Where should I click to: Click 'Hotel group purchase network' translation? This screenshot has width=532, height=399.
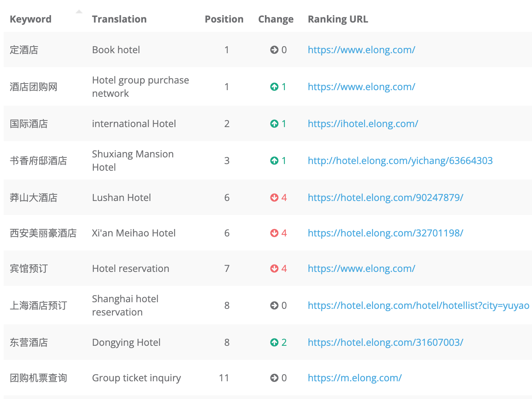click(x=140, y=87)
